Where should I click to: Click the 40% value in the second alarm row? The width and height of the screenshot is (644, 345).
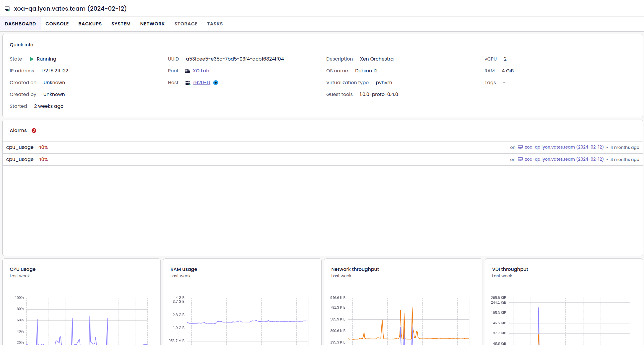click(x=43, y=160)
